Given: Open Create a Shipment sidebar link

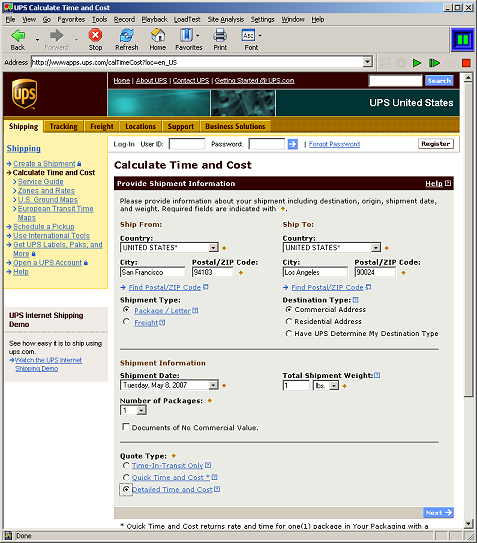Looking at the screenshot, I should 44,163.
